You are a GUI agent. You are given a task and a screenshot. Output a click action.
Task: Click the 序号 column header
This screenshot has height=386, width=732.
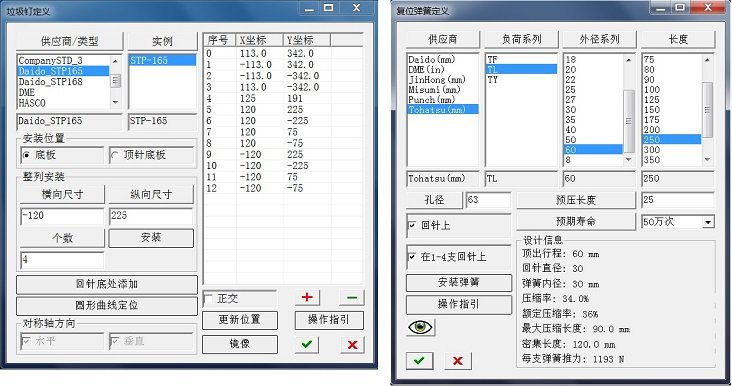[220, 40]
